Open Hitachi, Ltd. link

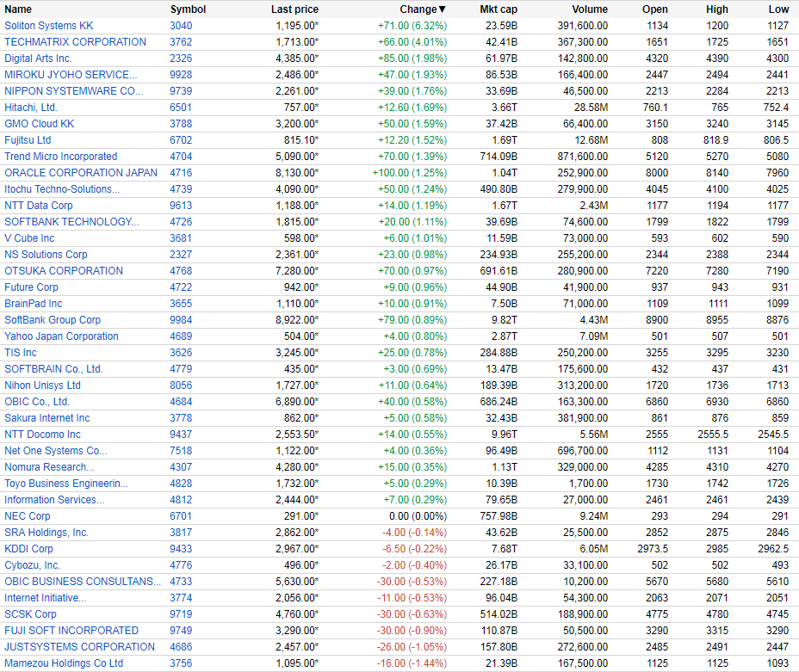(31, 108)
